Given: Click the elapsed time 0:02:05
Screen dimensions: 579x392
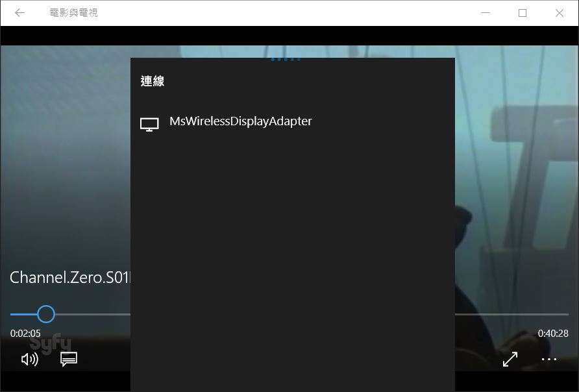Looking at the screenshot, I should pyautogui.click(x=25, y=334).
